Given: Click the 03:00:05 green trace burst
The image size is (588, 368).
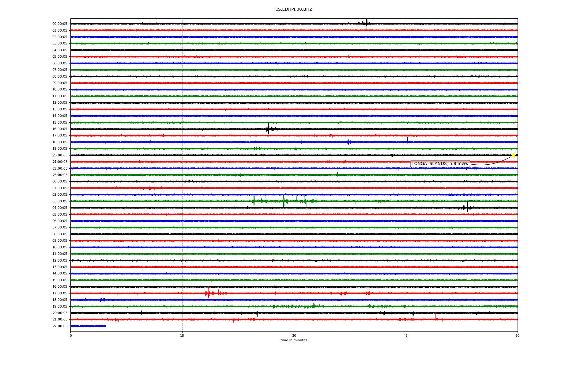Looking at the screenshot, I should click(x=284, y=201).
